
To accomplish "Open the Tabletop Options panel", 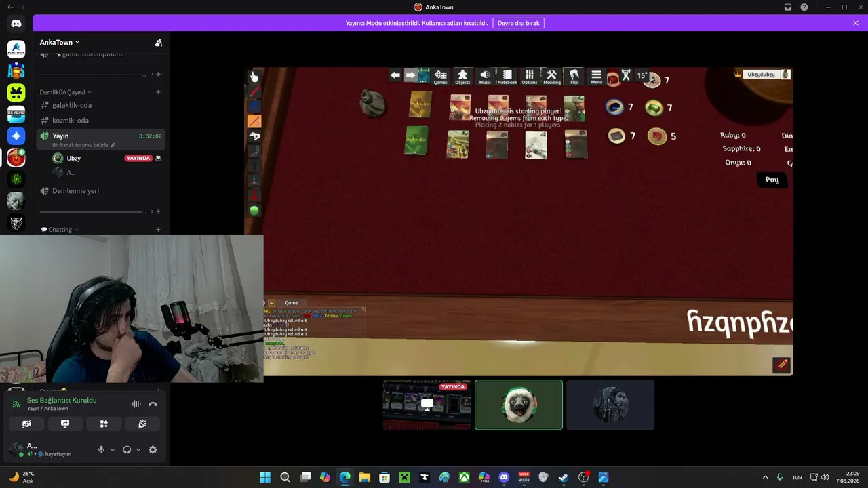I will point(530,77).
